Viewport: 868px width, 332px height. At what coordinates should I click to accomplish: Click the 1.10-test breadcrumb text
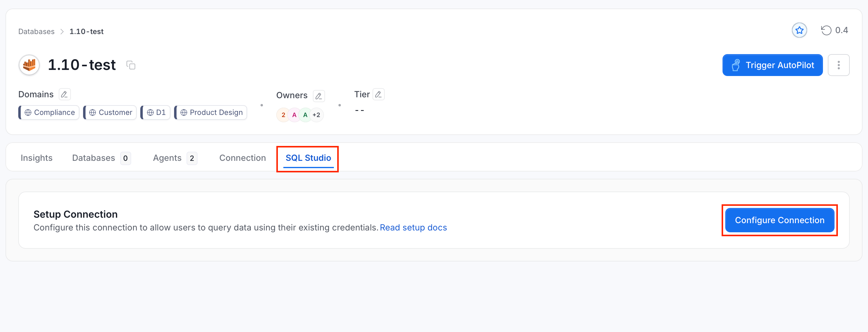87,31
